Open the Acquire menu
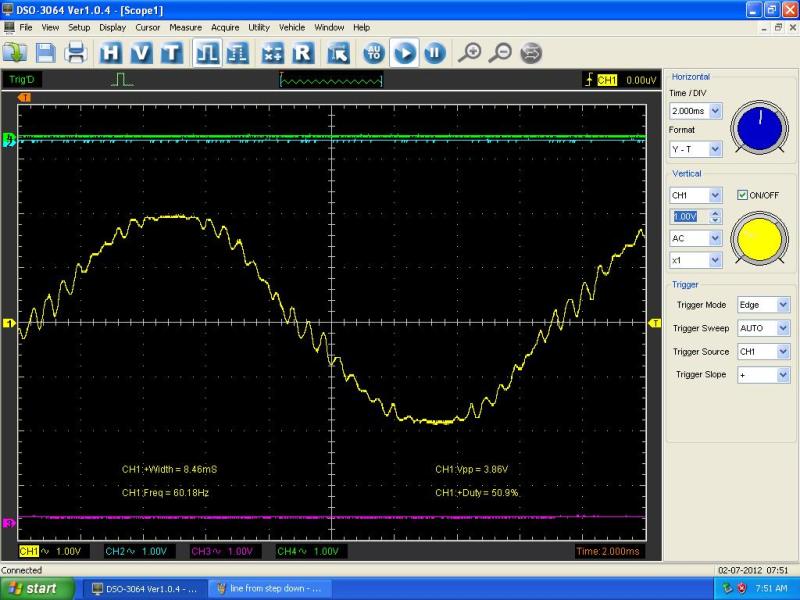The width and height of the screenshot is (800, 600). 225,27
